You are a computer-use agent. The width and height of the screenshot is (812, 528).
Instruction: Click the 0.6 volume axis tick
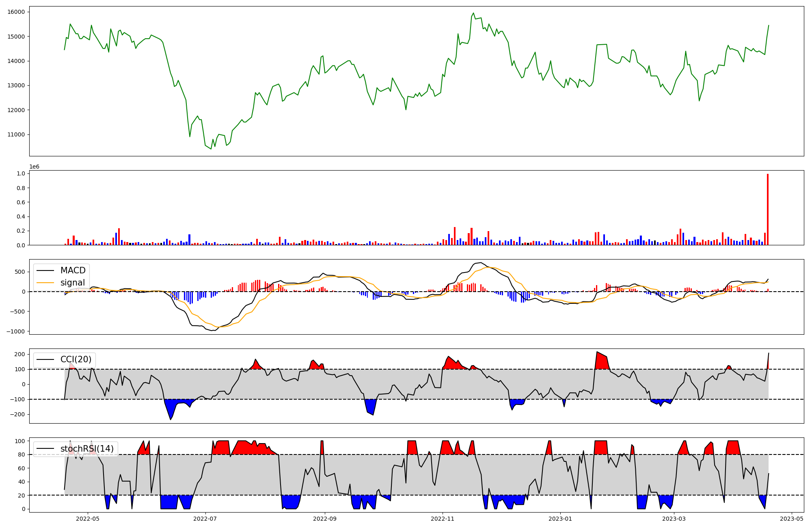(20, 202)
